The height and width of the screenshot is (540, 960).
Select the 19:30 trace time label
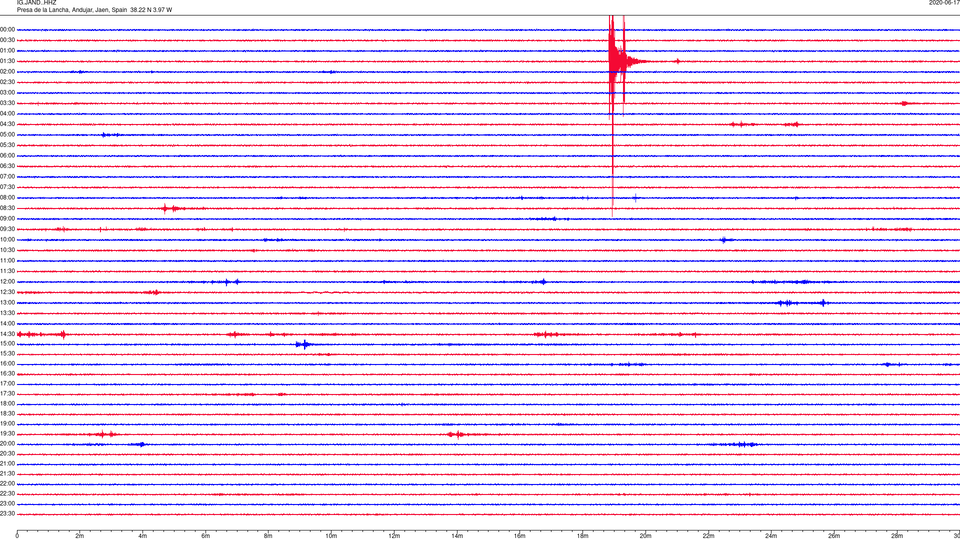7,433
